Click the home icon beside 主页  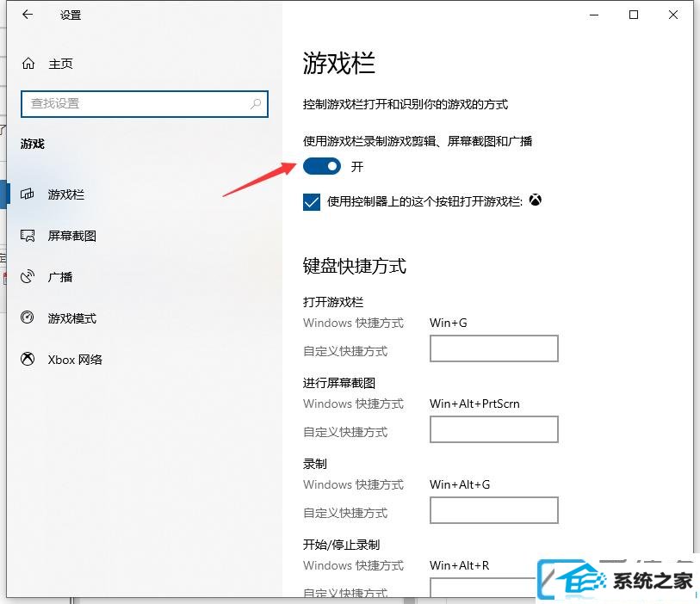click(28, 64)
